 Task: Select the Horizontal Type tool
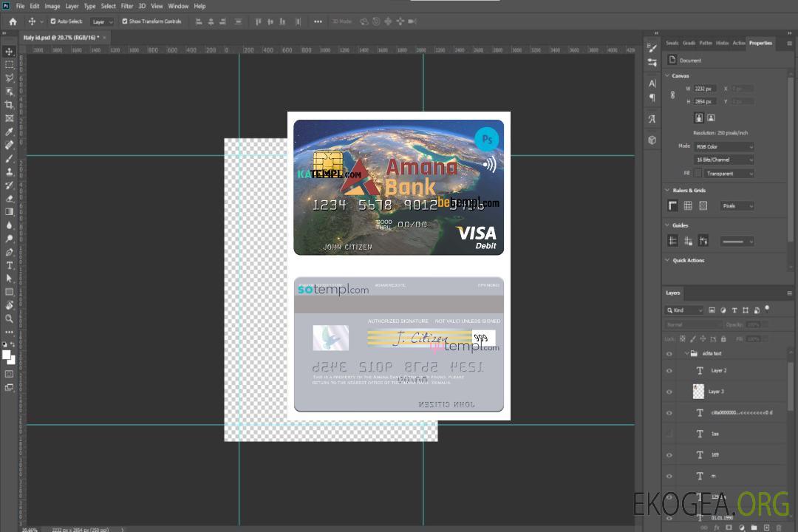9,265
